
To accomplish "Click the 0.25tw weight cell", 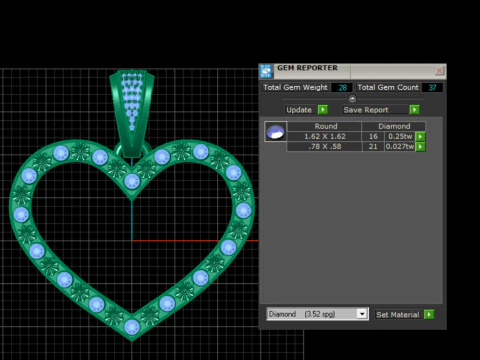I will coord(400,136).
